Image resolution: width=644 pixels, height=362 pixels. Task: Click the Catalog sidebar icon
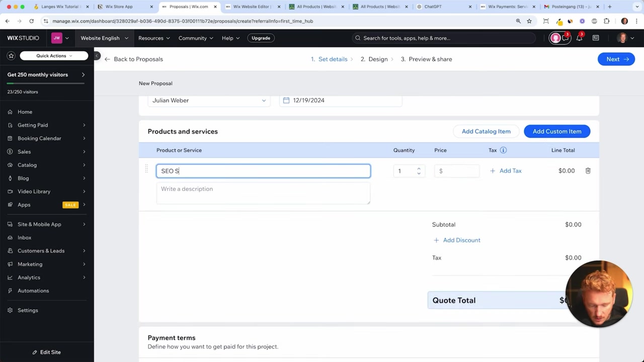[x=10, y=165]
